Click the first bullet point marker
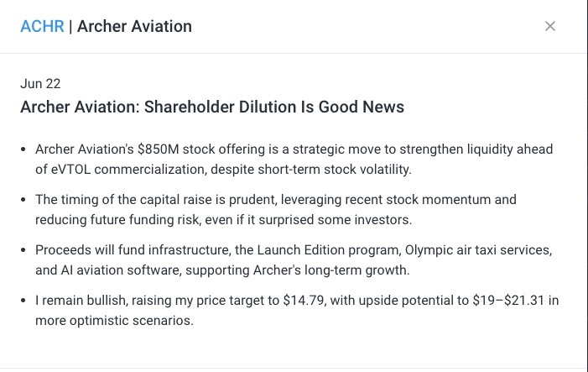This screenshot has height=372, width=588. [23, 149]
